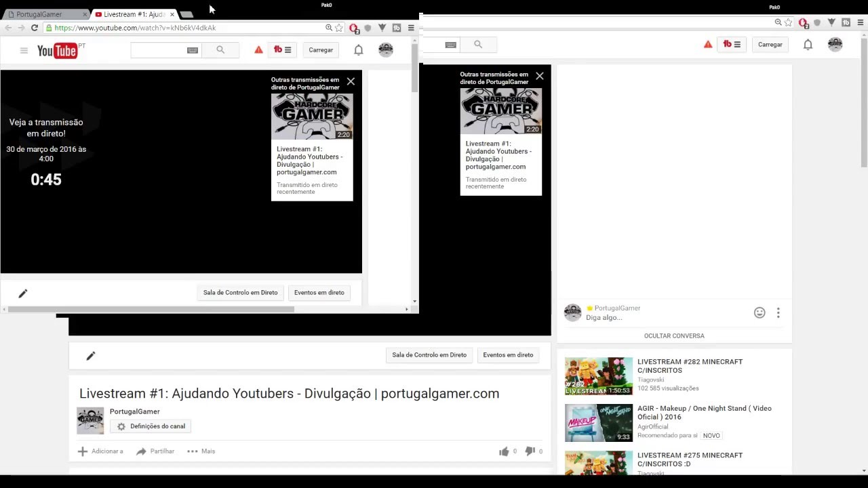
Task: Close other streams overlay in back player
Action: [540, 76]
